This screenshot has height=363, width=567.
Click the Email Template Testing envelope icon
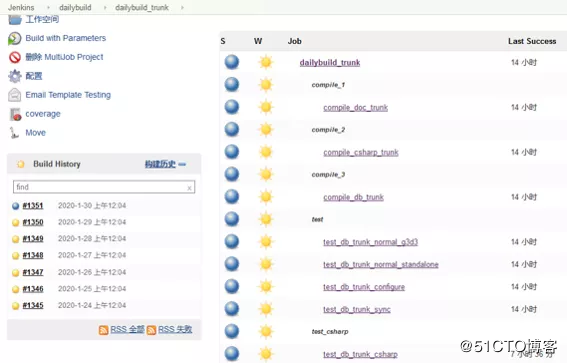tap(15, 95)
